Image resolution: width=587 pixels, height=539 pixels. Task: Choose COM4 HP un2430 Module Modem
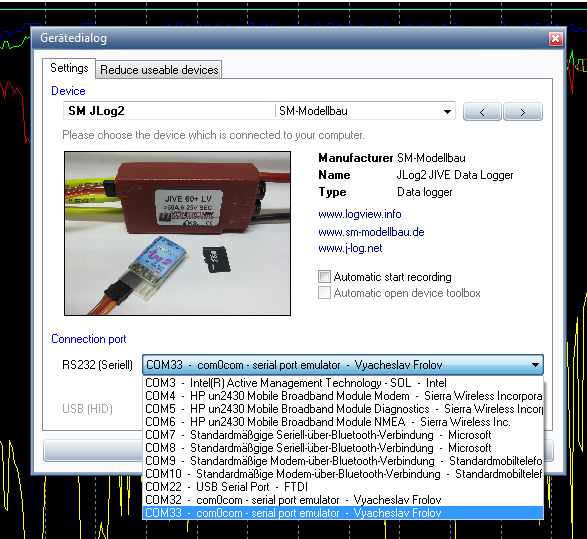[x=343, y=396]
